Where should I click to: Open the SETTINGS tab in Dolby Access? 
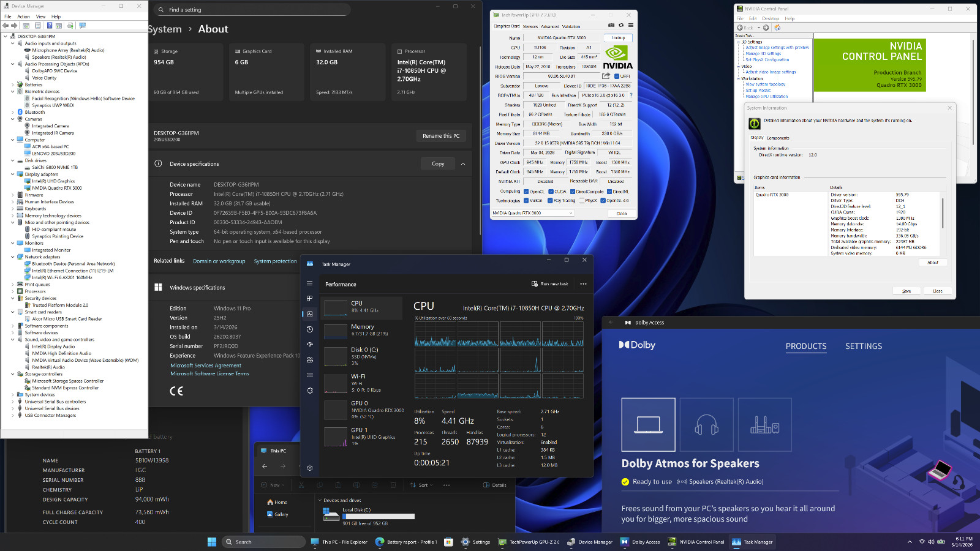863,347
